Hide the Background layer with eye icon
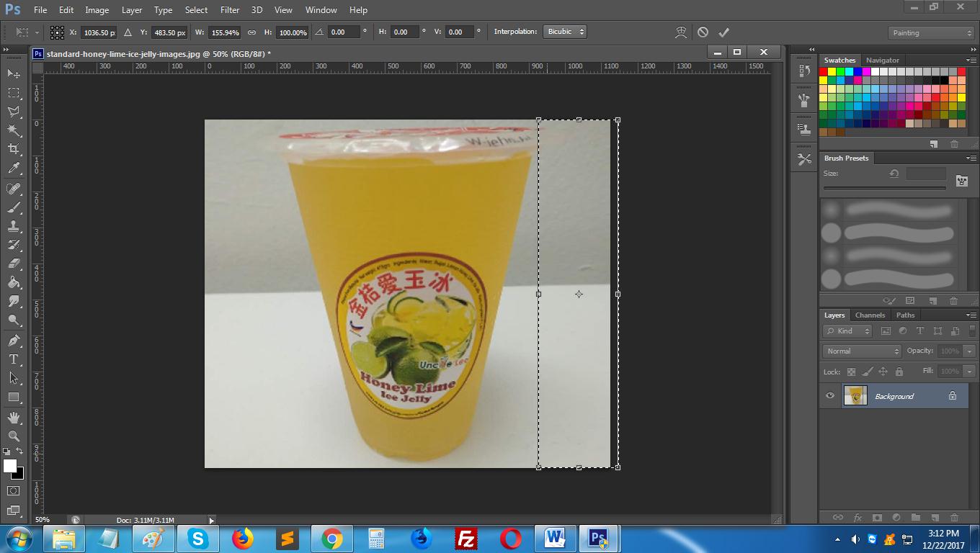 coord(830,396)
